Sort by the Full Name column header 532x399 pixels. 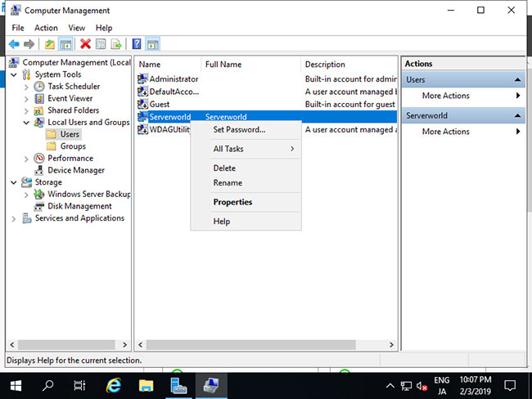click(251, 65)
